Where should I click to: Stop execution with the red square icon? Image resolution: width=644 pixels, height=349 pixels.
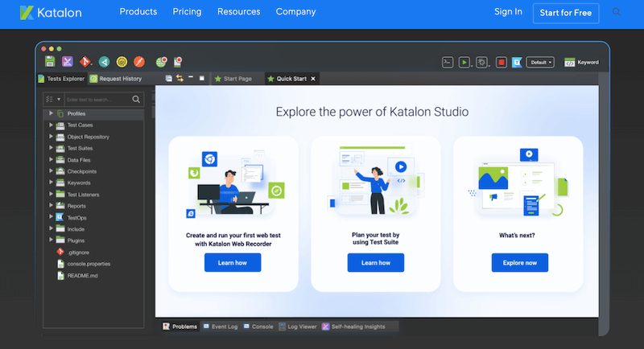pos(501,63)
